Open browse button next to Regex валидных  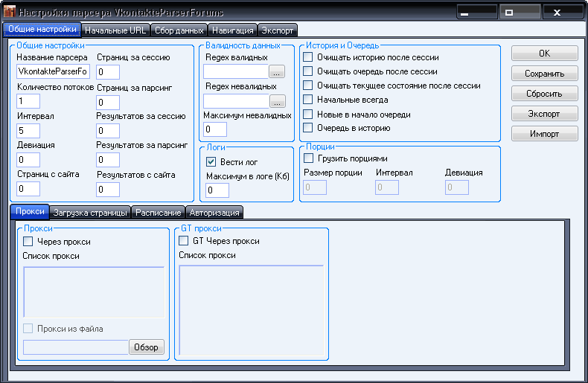click(278, 72)
